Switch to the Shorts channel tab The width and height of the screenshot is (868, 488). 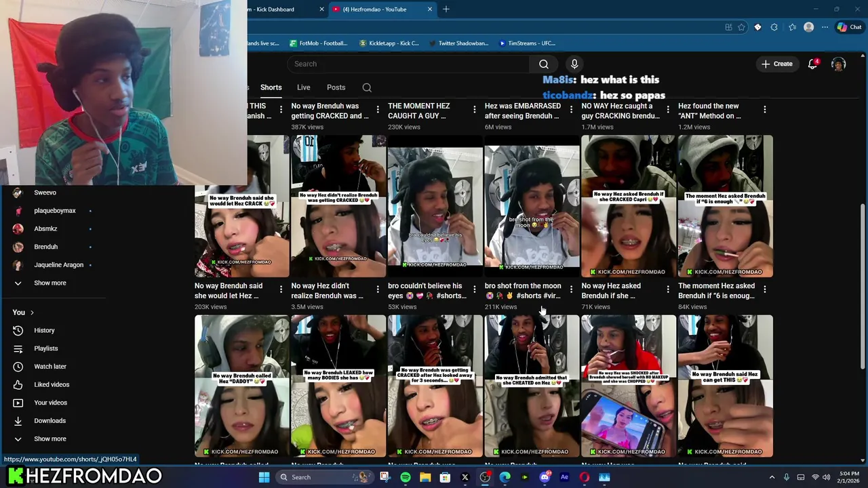[x=271, y=87]
